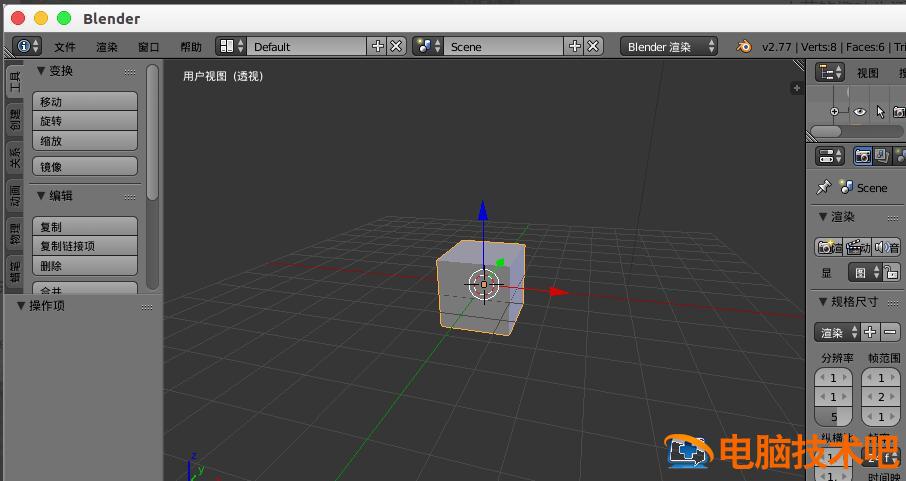Viewport: 906px width, 481px height.
Task: Add a render preset with the plus
Action: pos(870,332)
